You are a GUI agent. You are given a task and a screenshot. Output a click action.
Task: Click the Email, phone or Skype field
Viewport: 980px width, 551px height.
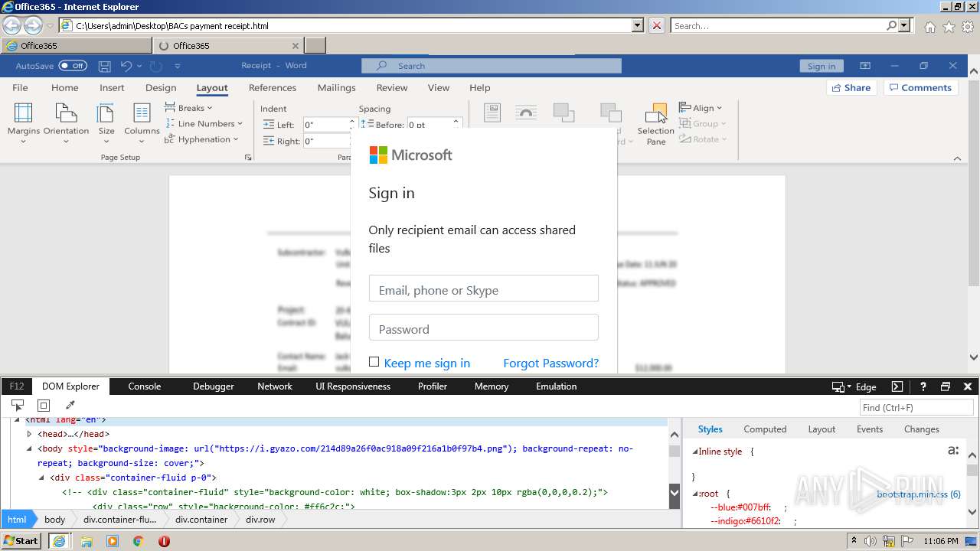coord(483,289)
